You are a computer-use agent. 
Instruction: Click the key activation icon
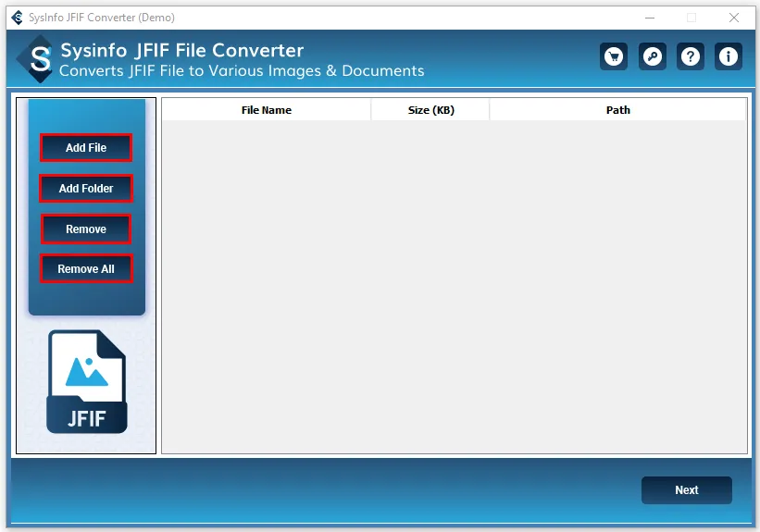[x=652, y=56]
